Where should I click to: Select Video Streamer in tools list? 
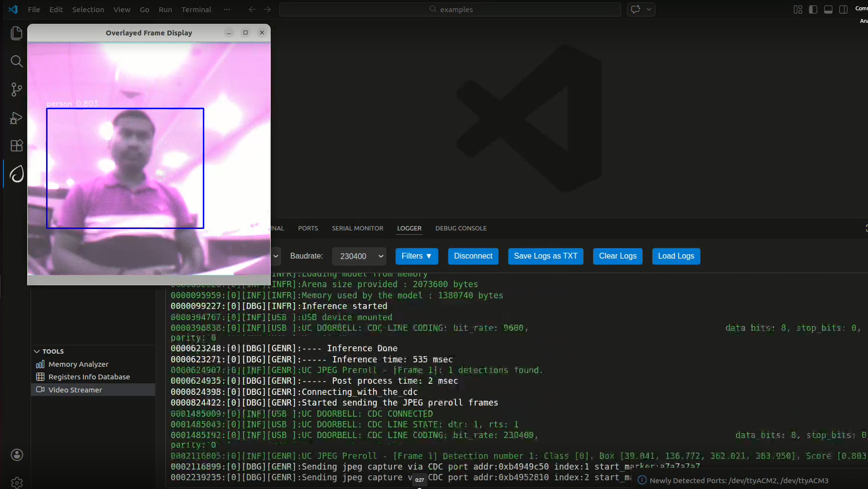(x=93, y=390)
